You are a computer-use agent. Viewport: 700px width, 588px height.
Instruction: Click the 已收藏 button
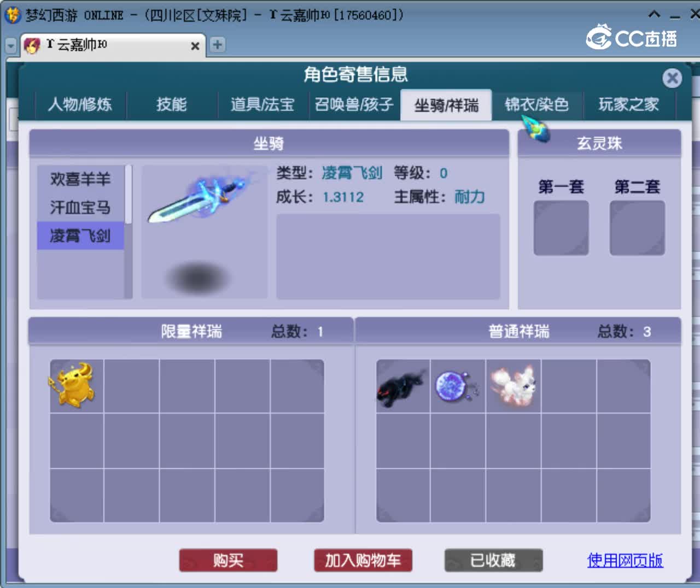tap(493, 560)
